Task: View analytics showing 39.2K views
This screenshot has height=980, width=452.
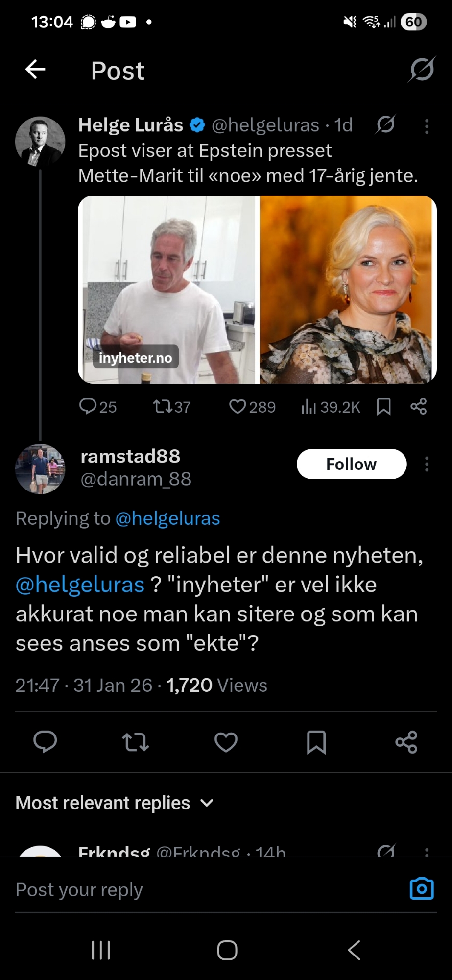Action: point(331,407)
